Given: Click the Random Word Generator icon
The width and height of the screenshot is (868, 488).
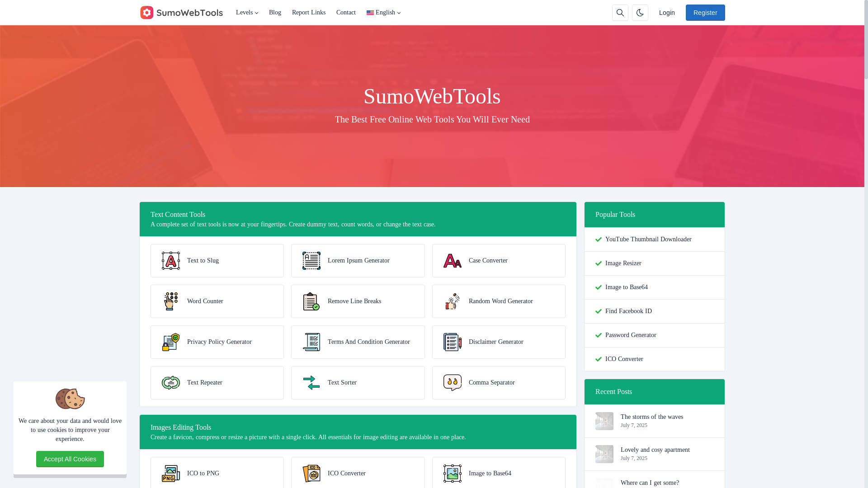Looking at the screenshot, I should tap(453, 301).
